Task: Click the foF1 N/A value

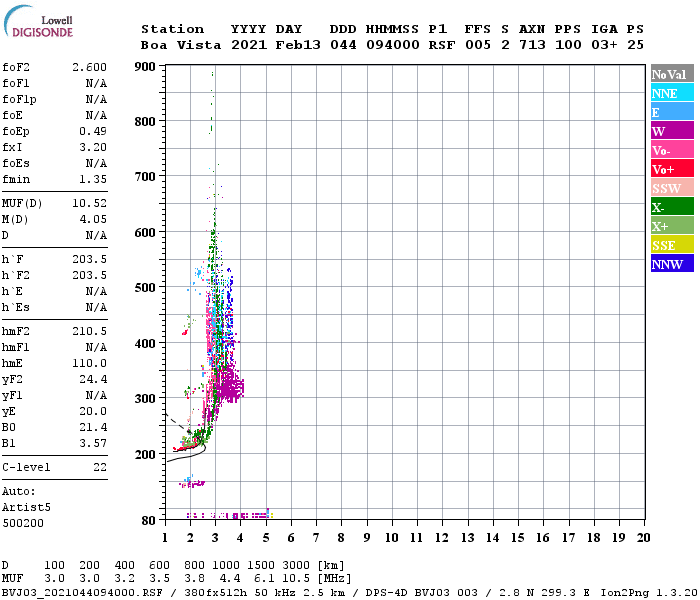Action: click(96, 83)
